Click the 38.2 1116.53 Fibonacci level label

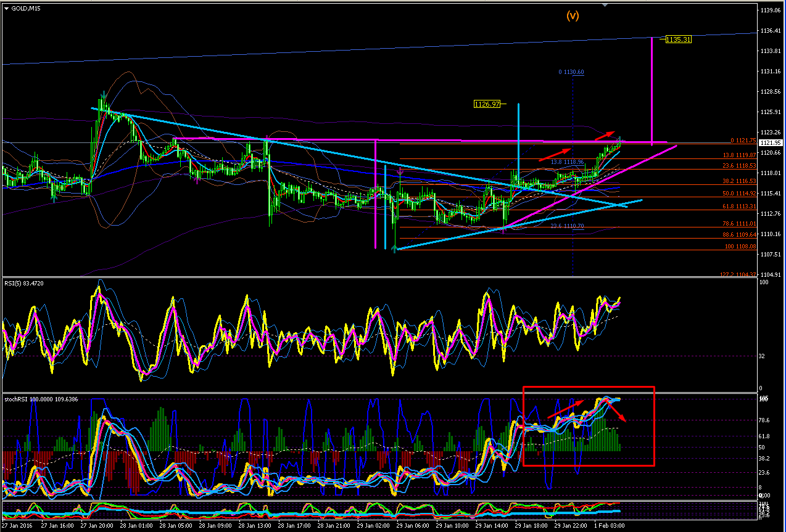[740, 181]
